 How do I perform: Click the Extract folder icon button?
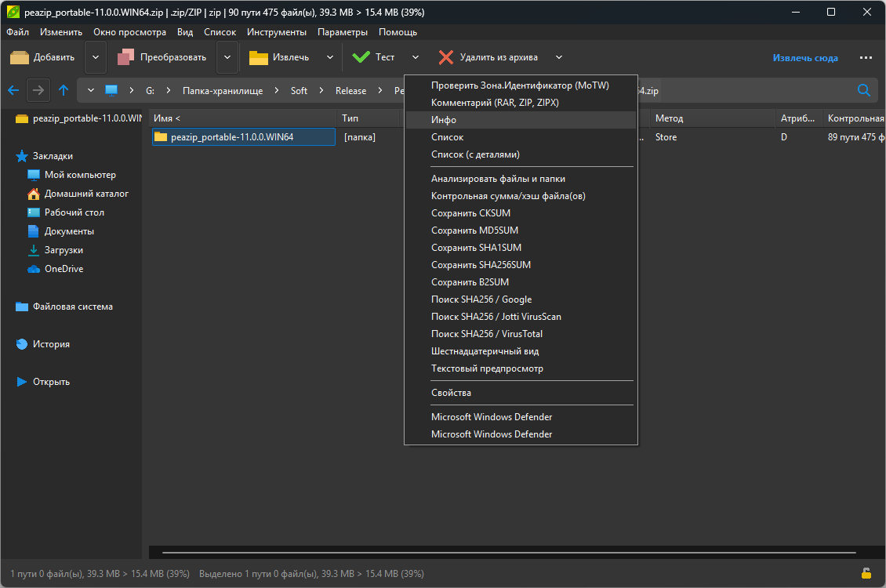258,57
